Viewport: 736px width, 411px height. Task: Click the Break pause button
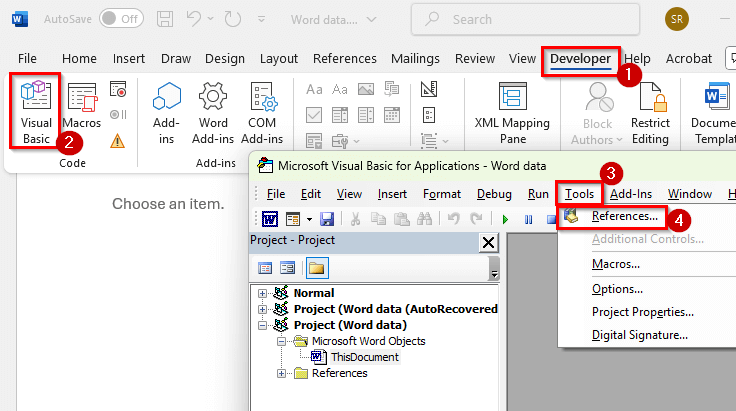click(528, 219)
